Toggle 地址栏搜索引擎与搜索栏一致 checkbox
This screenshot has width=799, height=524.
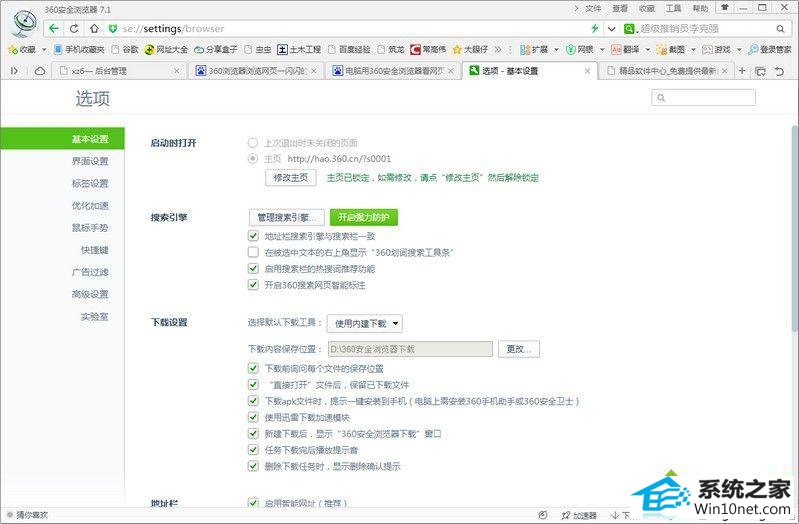(x=253, y=235)
